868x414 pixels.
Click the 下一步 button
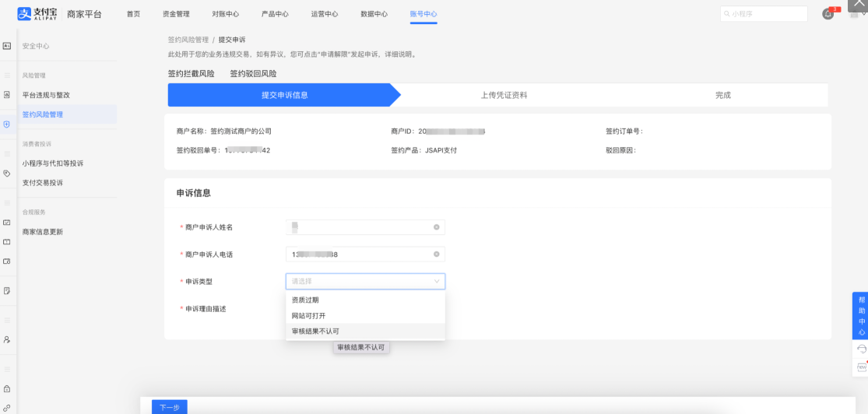coord(170,407)
